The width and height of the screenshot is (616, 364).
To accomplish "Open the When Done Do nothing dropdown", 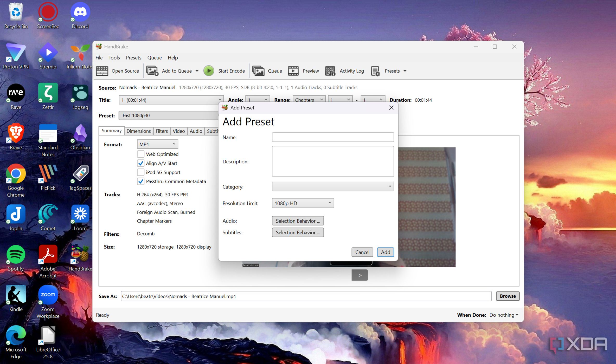I will click(x=504, y=315).
